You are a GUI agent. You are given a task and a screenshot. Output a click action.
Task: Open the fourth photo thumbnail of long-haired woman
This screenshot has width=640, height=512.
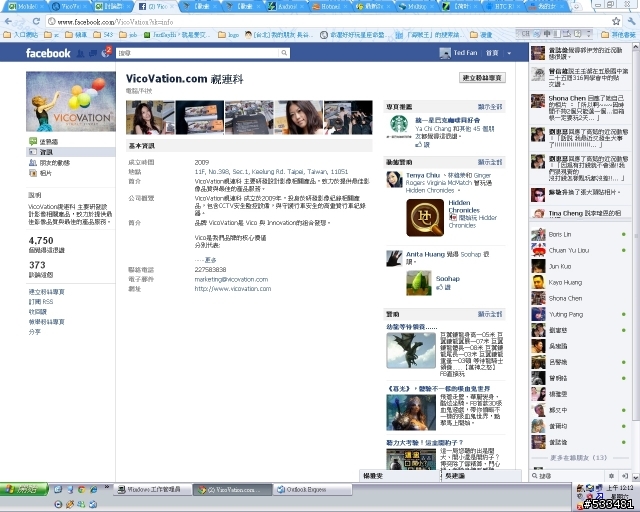coord(299,117)
